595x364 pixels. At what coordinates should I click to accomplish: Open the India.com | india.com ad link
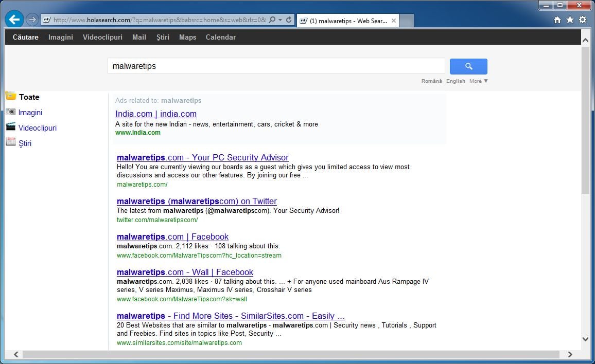[156, 114]
